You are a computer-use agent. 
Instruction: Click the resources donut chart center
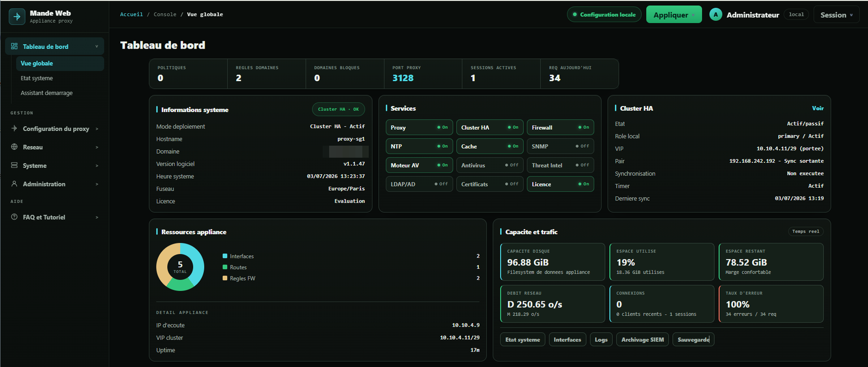pos(180,267)
